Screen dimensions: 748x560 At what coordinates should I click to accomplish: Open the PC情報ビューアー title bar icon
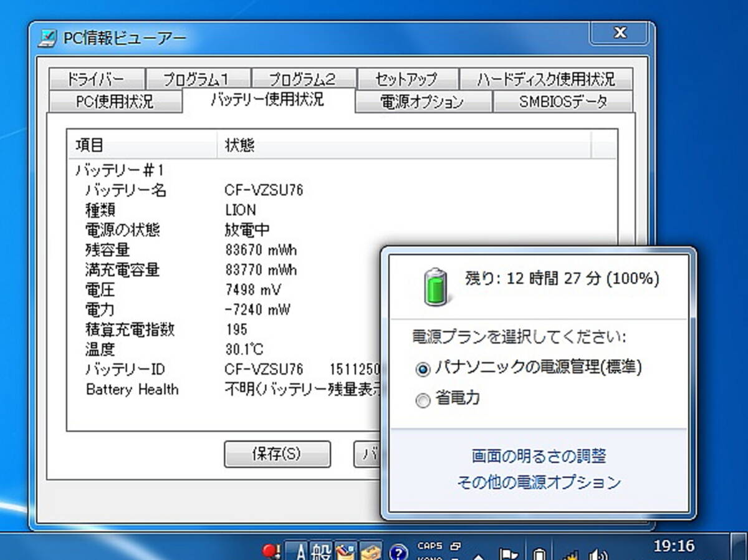[x=47, y=38]
